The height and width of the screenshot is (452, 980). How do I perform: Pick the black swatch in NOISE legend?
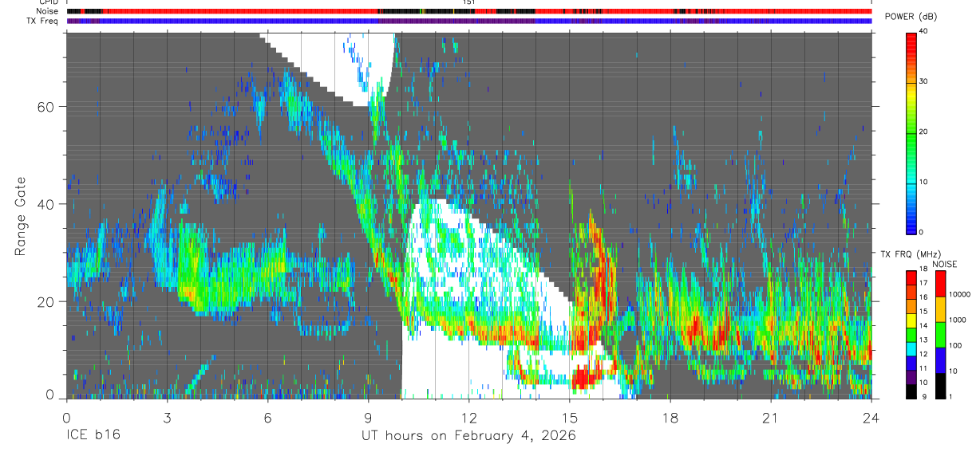940,385
